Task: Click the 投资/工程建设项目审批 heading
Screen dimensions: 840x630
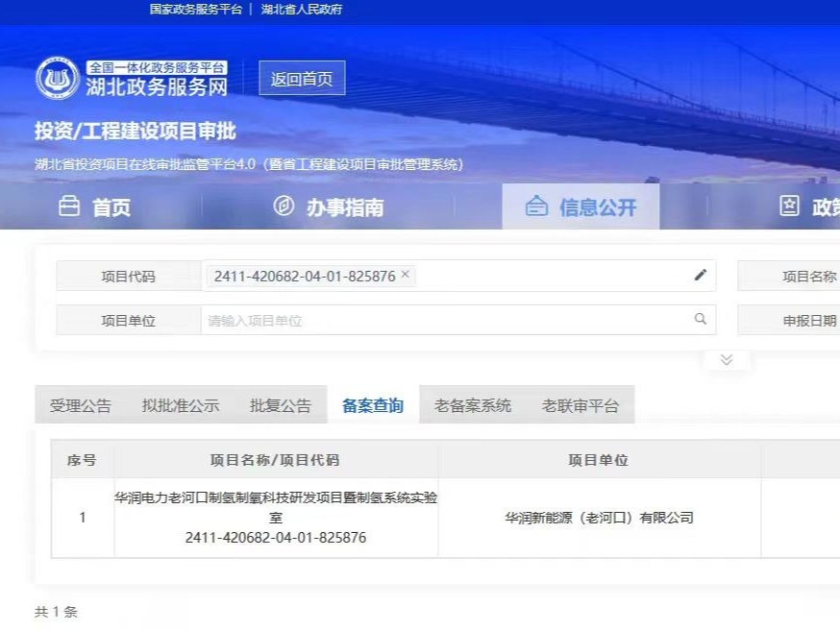Action: click(x=136, y=131)
